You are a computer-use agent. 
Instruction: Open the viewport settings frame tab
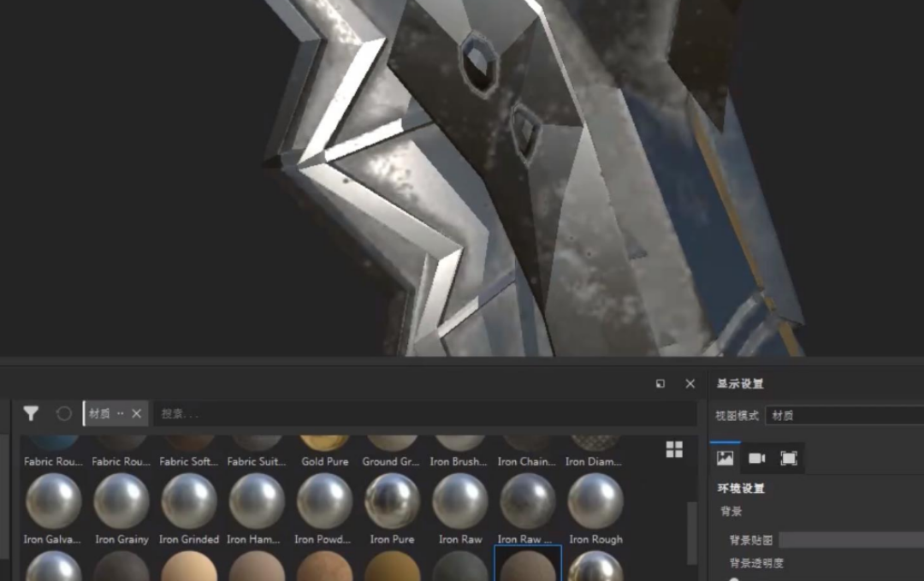tap(789, 459)
